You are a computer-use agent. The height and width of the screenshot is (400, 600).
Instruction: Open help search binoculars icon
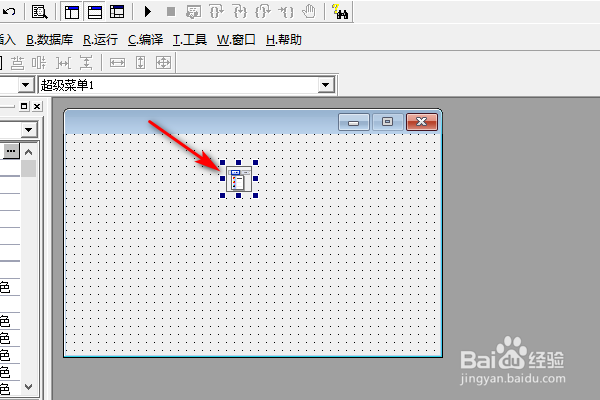(x=340, y=12)
